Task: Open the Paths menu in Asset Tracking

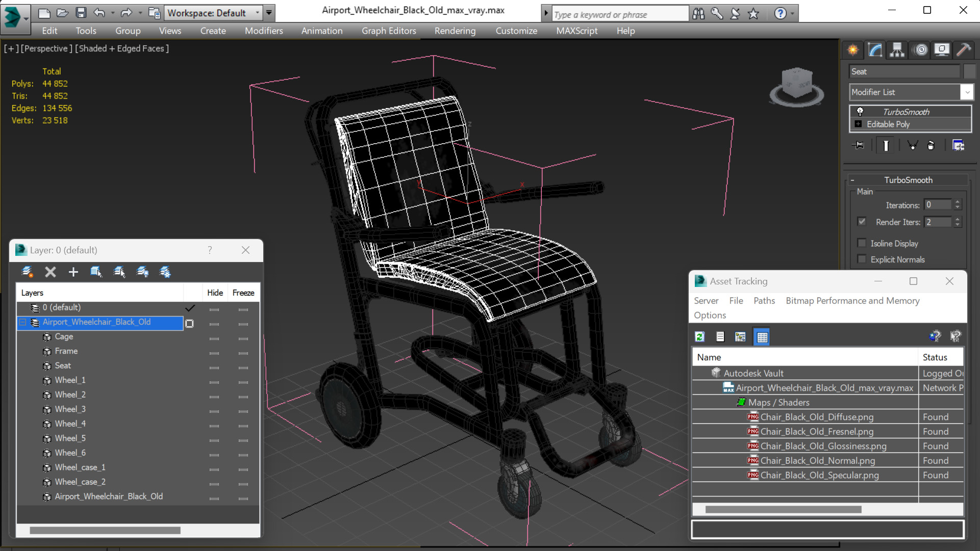Action: [764, 301]
